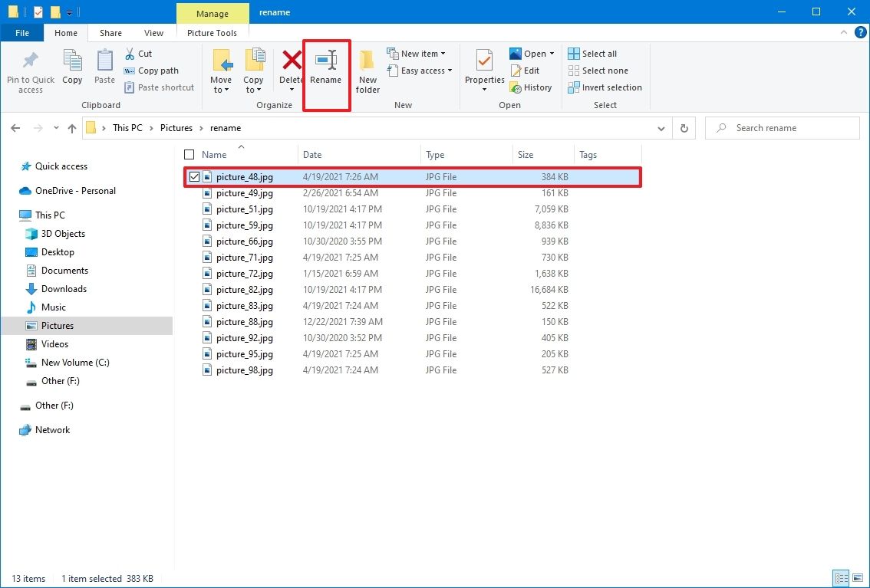Screen dimensions: 870x588
Task: Click the Paste icon
Action: click(x=104, y=67)
